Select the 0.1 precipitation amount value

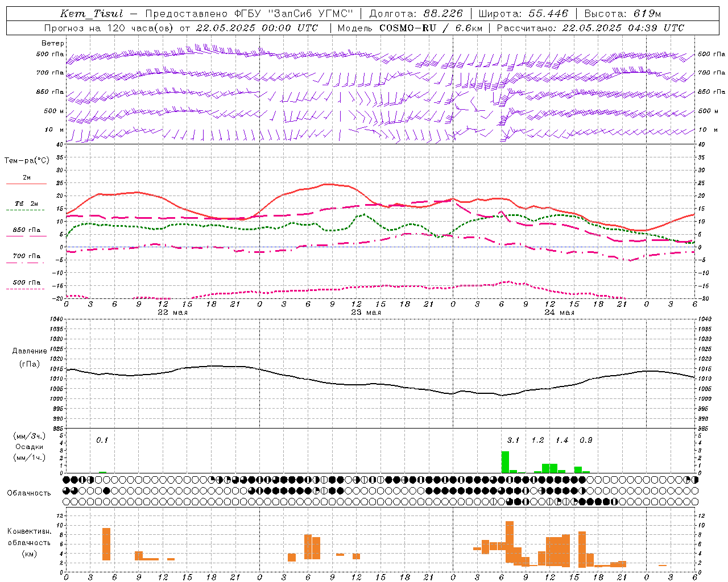coord(102,440)
